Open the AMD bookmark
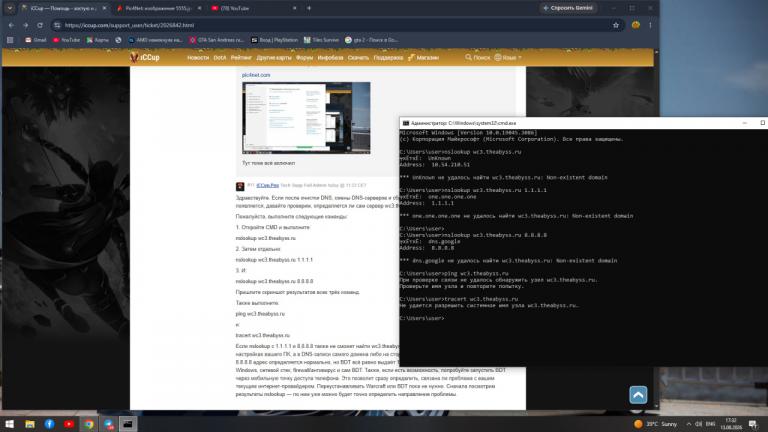The image size is (768, 432). 155,40
